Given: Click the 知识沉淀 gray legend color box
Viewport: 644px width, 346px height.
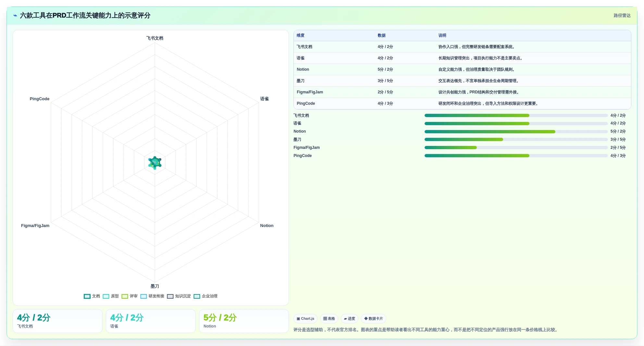Looking at the screenshot, I should click(x=170, y=296).
